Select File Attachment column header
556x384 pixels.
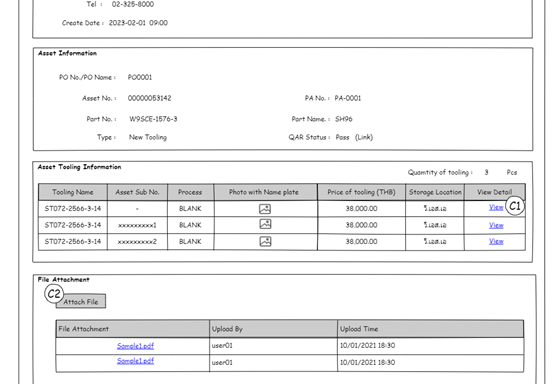pos(133,329)
